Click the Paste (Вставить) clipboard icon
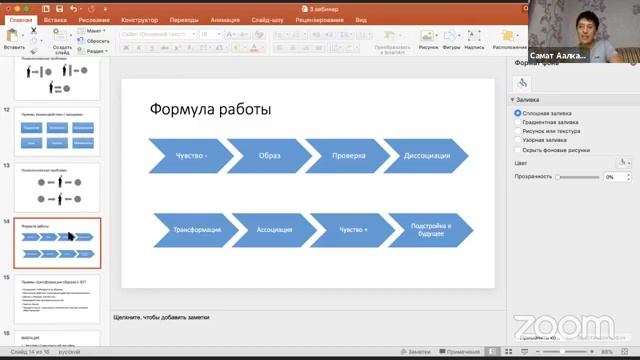 pyautogui.click(x=12, y=36)
